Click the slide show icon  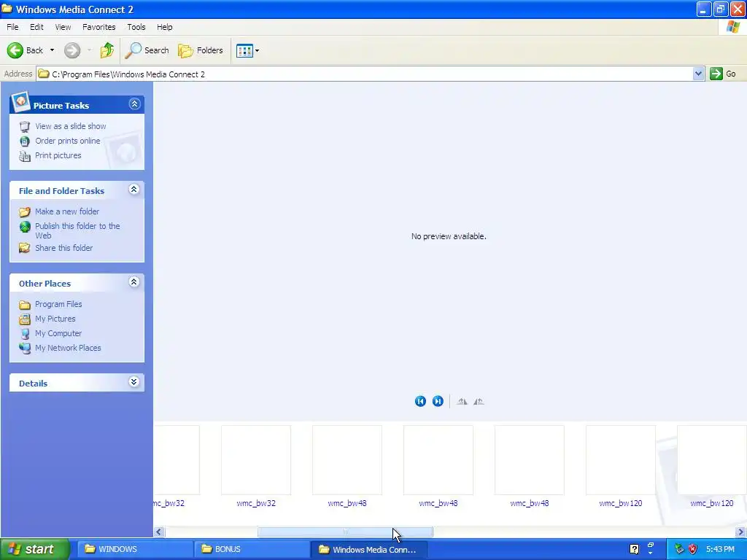click(x=24, y=127)
